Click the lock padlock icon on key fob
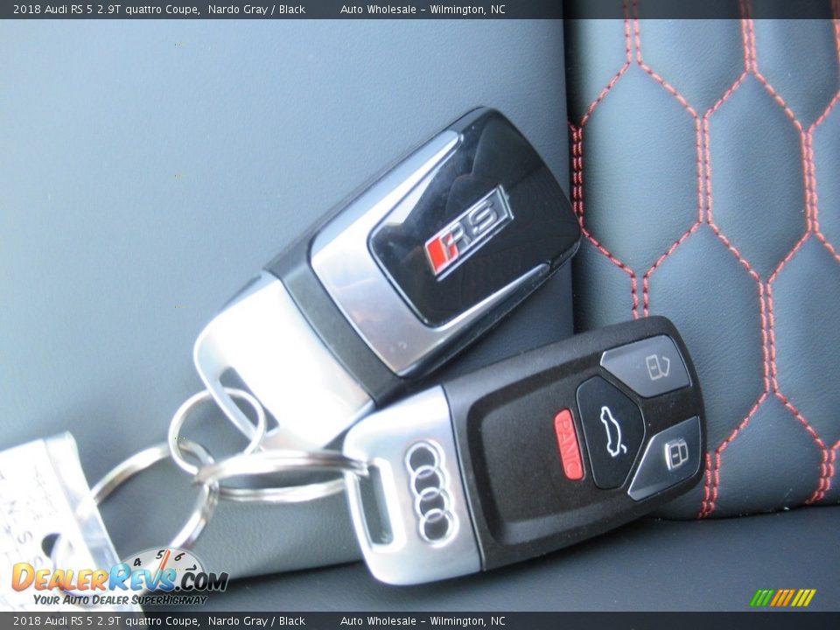Image resolution: width=840 pixels, height=630 pixels. [675, 453]
